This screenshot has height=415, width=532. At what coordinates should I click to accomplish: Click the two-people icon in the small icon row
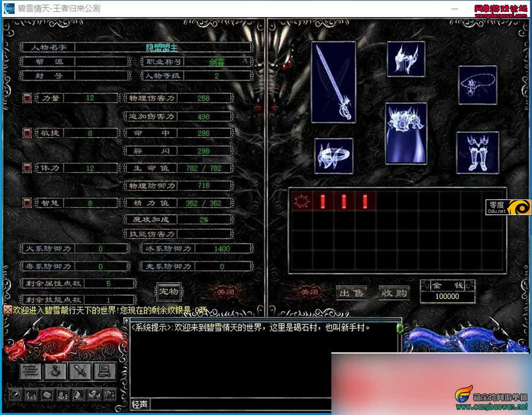click(x=62, y=395)
